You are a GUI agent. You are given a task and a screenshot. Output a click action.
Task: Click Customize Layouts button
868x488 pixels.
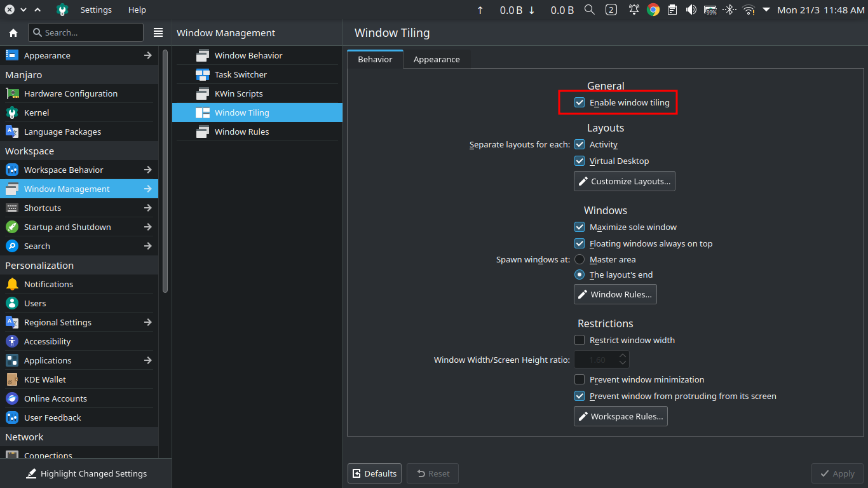tap(625, 181)
